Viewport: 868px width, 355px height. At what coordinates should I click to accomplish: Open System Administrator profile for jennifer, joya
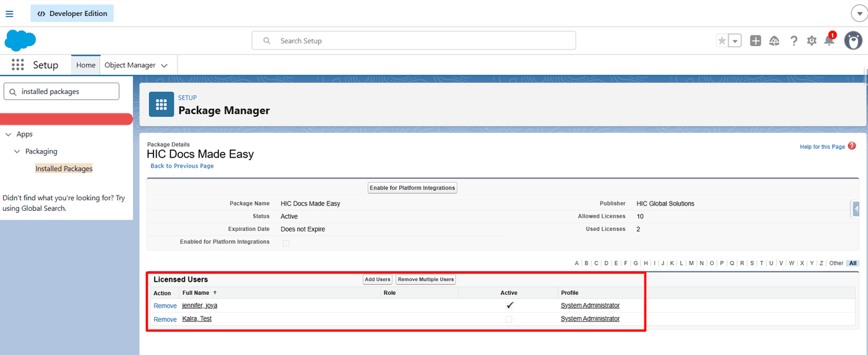pyautogui.click(x=590, y=306)
